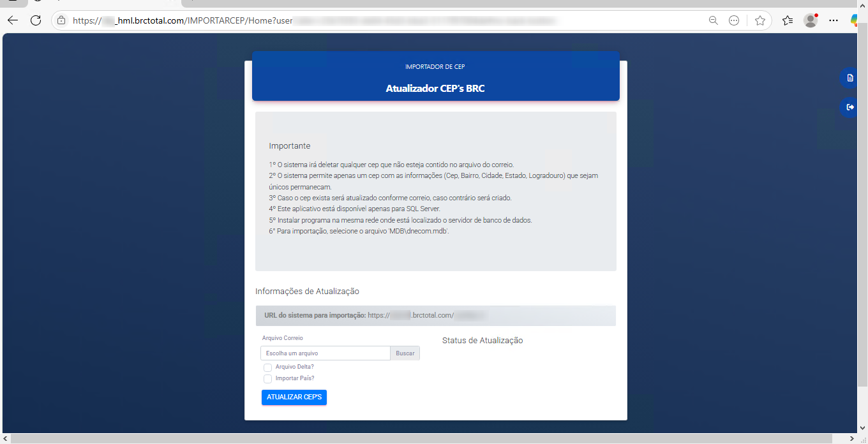
Task: Click the IMPORTADOR DE CEP label
Action: click(x=435, y=67)
